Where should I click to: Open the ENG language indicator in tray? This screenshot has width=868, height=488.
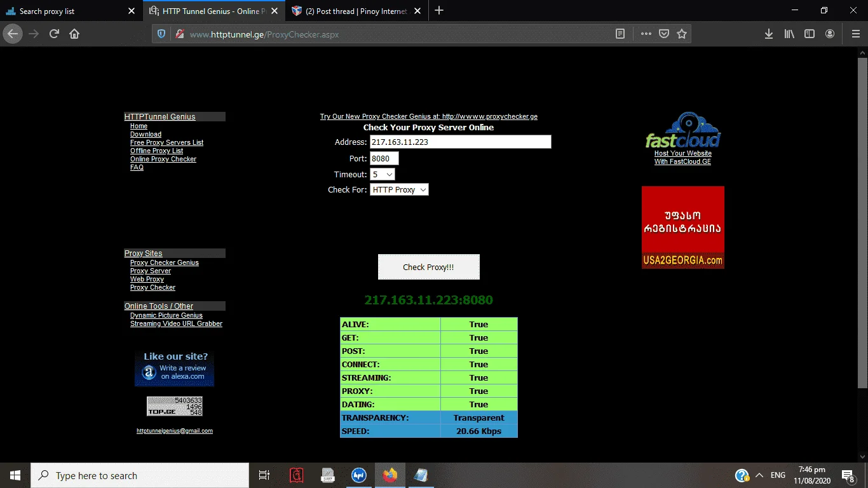point(778,475)
